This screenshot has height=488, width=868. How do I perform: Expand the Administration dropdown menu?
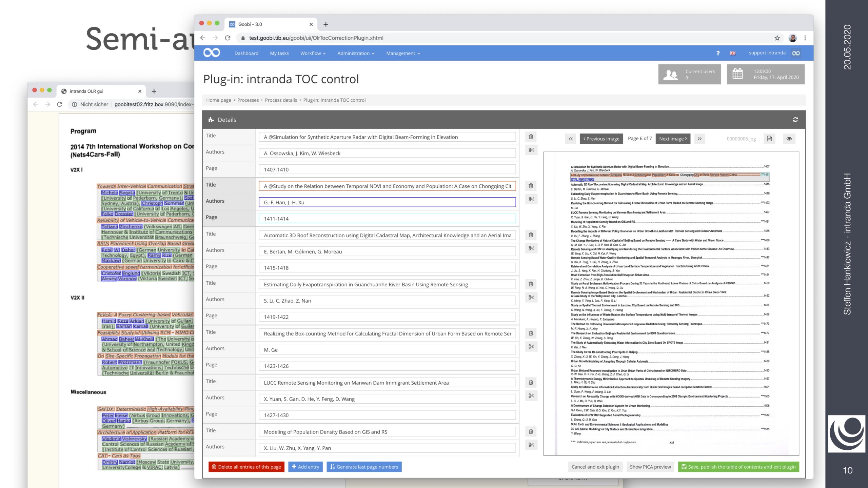point(356,53)
